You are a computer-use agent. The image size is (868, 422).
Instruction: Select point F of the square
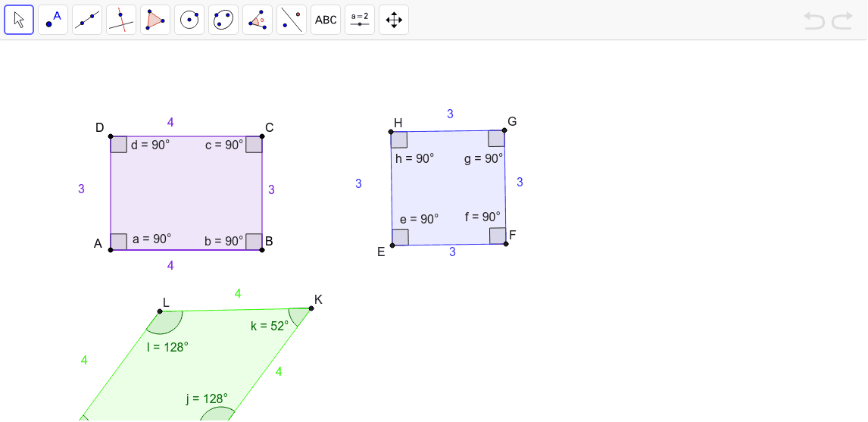click(x=506, y=244)
